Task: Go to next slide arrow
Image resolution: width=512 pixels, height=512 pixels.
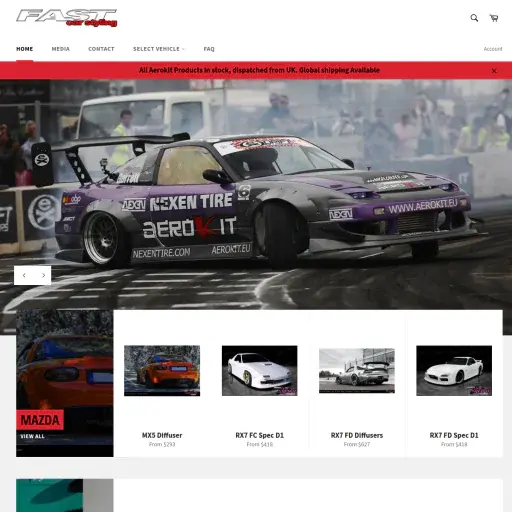Action: 43,275
